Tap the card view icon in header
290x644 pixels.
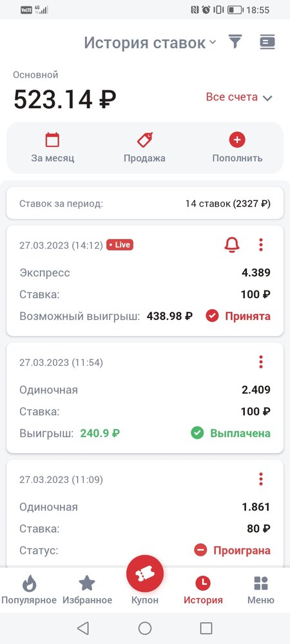coord(267,42)
